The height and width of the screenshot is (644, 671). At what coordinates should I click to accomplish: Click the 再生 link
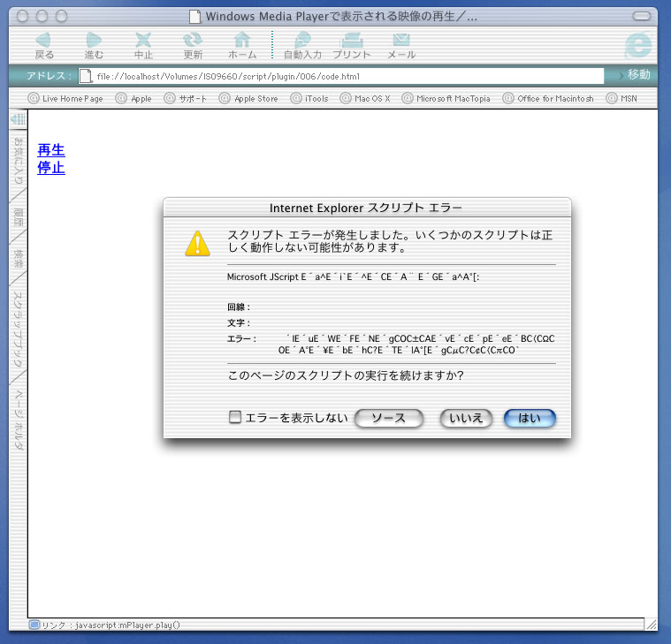(51, 150)
